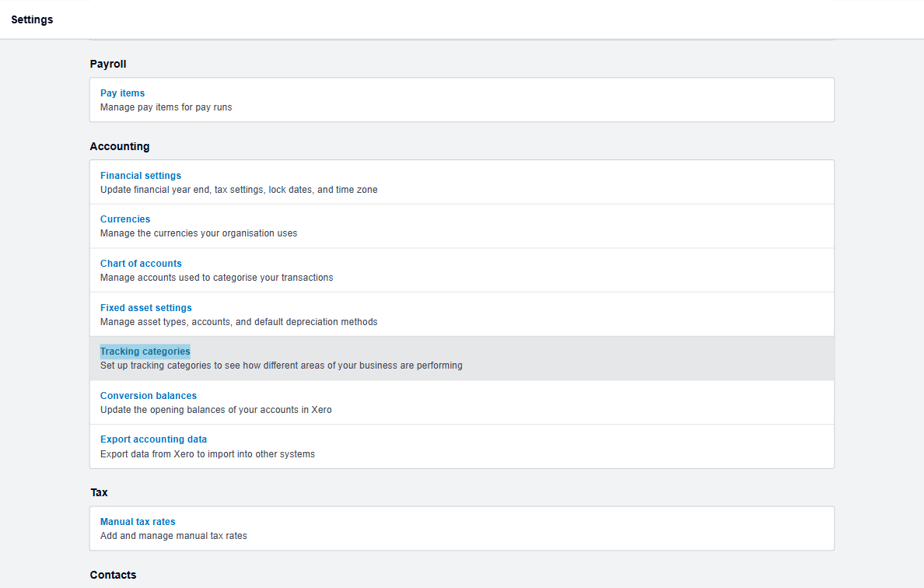Click 'Manage the currencies your organisation uses' text

pyautogui.click(x=198, y=233)
